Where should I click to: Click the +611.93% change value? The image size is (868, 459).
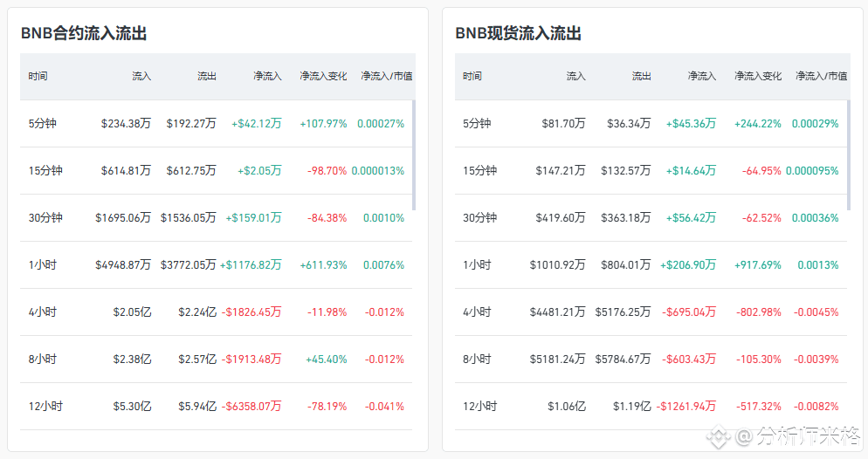click(323, 265)
